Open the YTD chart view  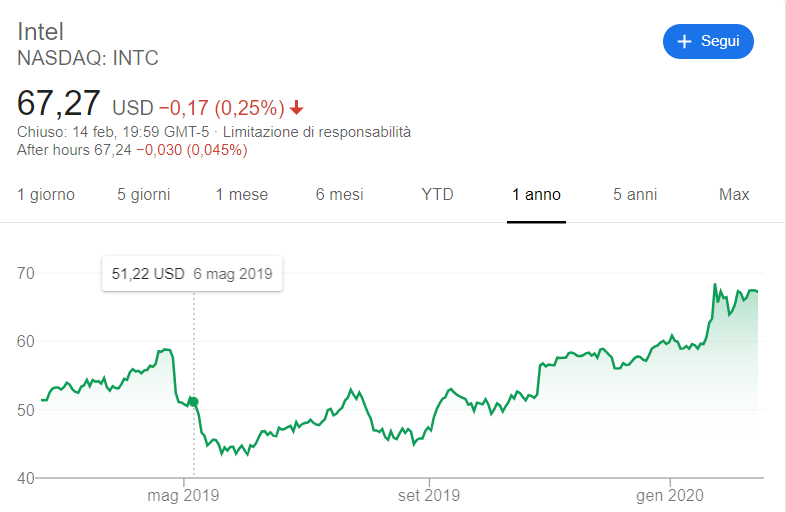[437, 195]
